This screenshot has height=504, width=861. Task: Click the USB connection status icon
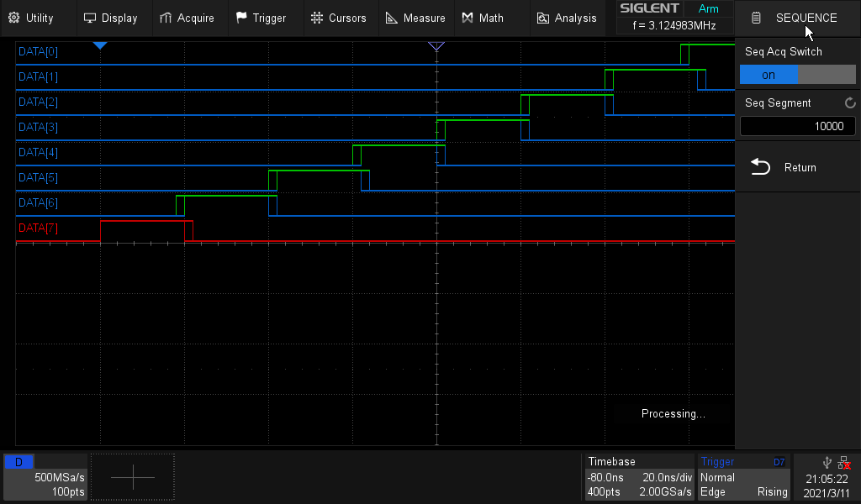click(827, 462)
